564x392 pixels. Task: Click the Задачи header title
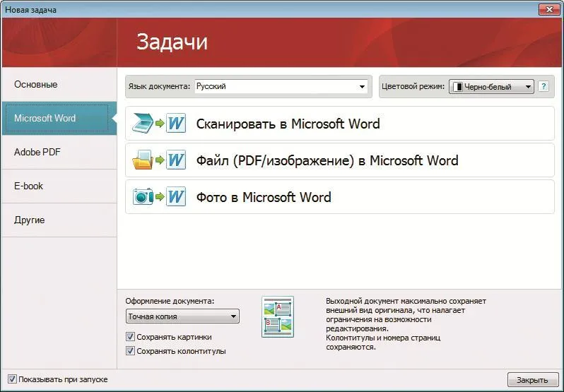(172, 42)
